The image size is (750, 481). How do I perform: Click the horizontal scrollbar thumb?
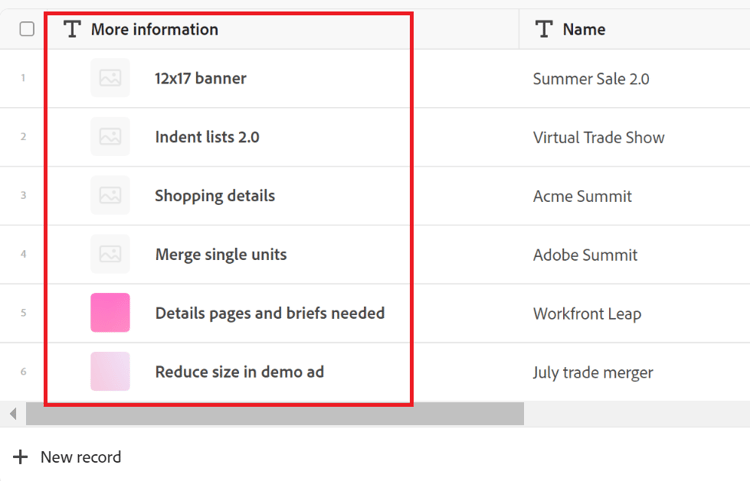point(275,414)
